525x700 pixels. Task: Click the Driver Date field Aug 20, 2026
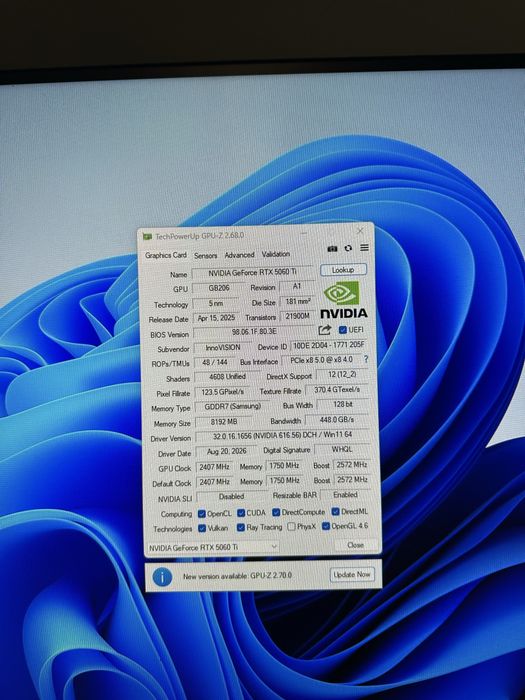(226, 451)
